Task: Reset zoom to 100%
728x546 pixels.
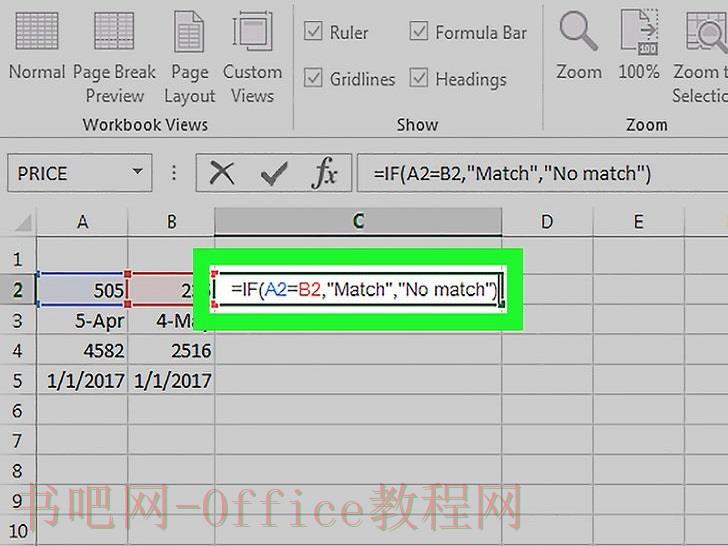Action: pyautogui.click(x=639, y=46)
